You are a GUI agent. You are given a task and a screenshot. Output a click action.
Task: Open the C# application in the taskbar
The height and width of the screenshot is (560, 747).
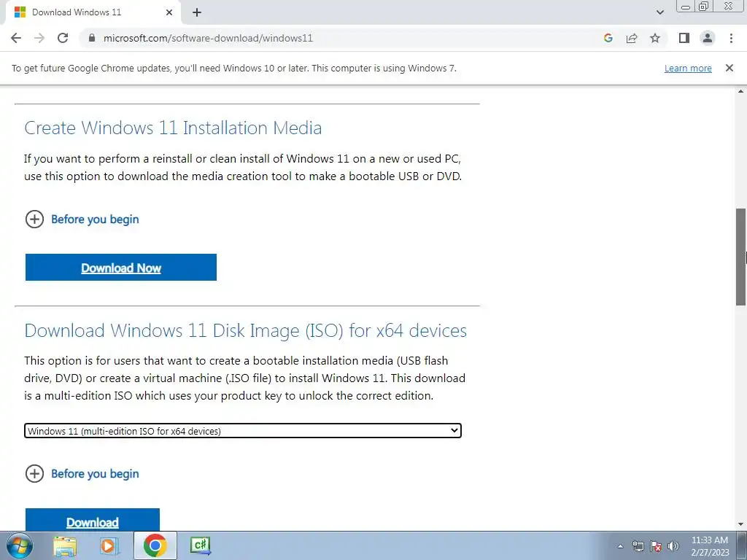point(200,545)
